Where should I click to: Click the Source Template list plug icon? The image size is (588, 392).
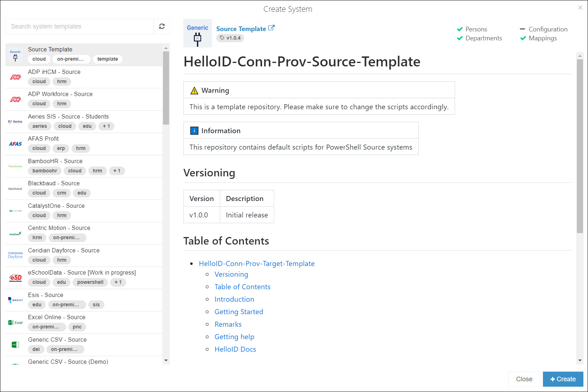(15, 56)
